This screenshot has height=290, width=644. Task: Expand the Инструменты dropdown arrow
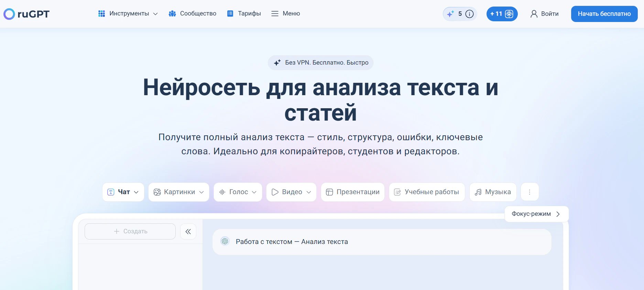155,14
